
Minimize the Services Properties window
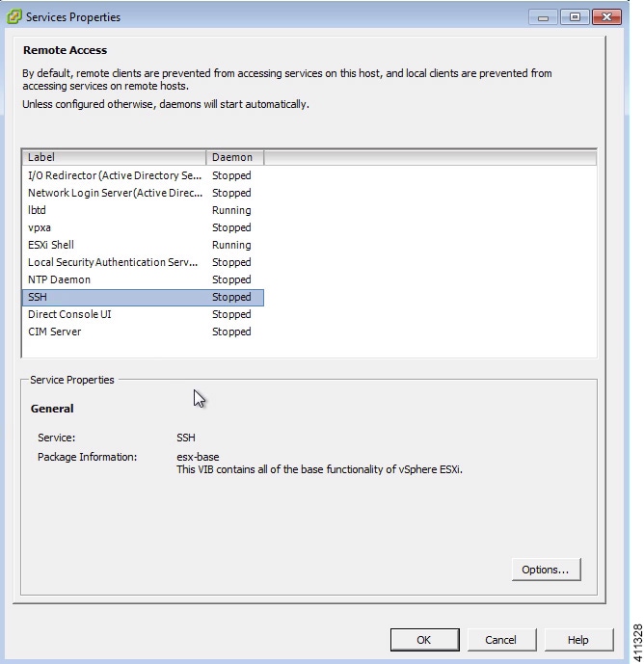coord(543,17)
